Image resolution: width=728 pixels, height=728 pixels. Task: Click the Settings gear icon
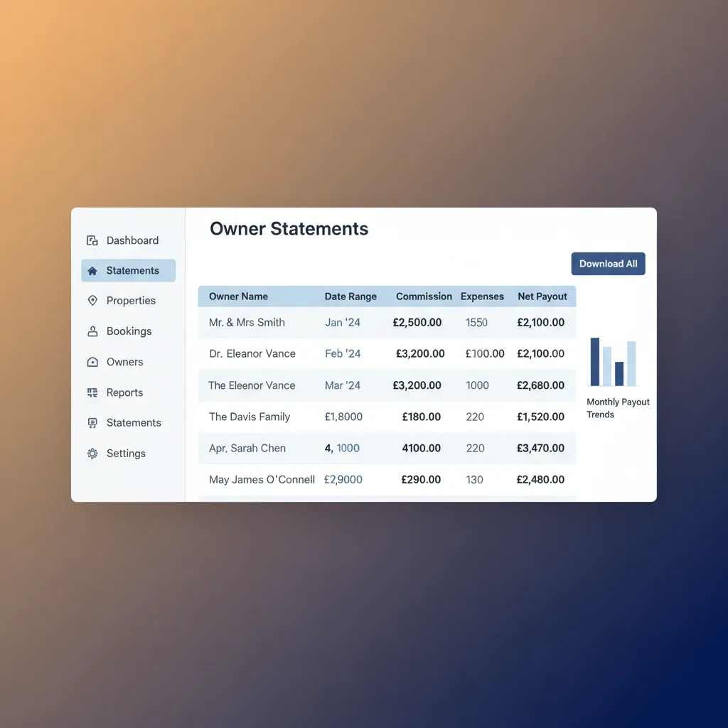92,454
